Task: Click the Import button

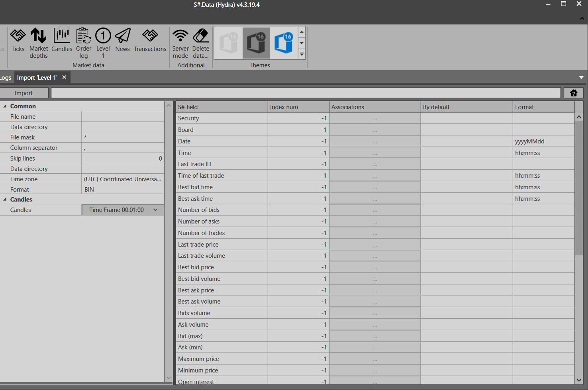Action: tap(24, 93)
